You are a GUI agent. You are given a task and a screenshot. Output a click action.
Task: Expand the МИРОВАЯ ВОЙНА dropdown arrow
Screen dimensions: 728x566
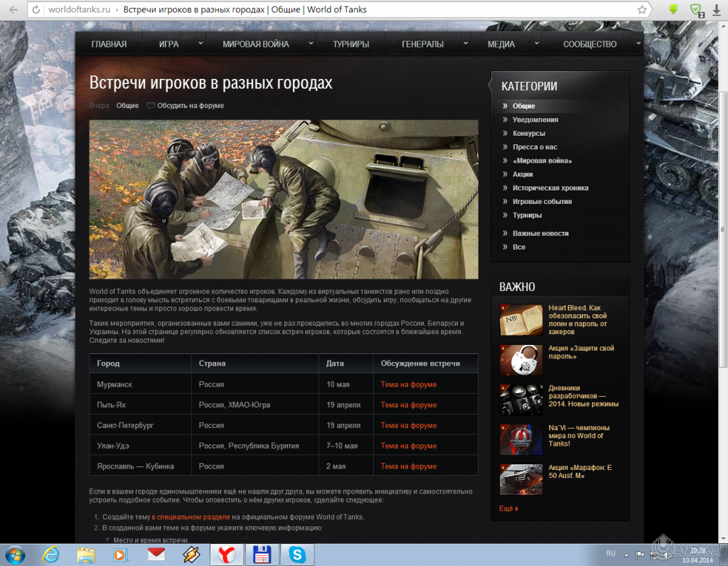point(311,43)
